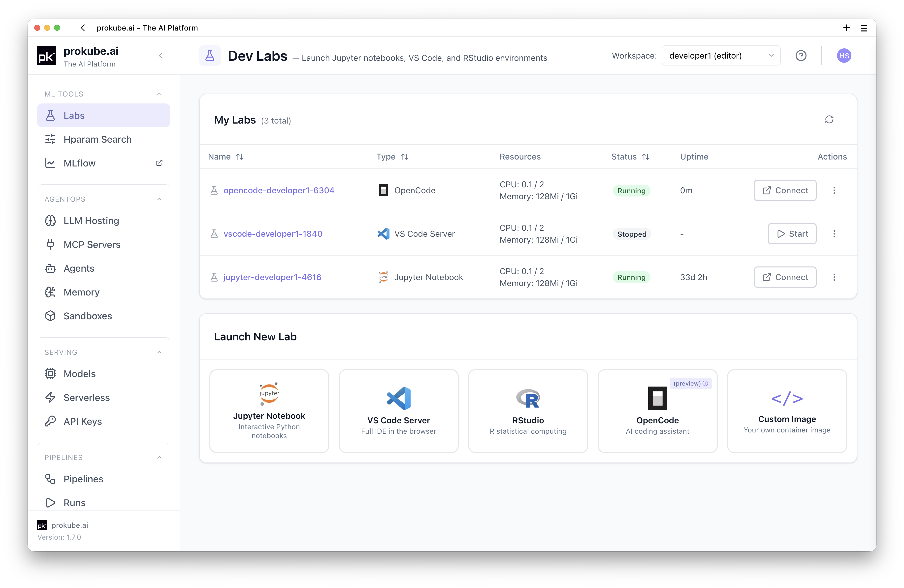Go to LLM Hosting page
Viewport: 904px width, 588px height.
tap(103, 221)
